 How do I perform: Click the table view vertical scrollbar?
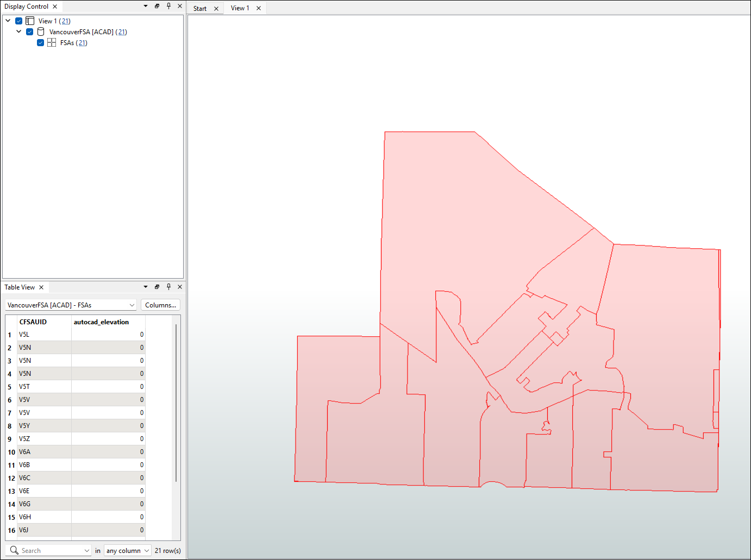[x=176, y=402]
